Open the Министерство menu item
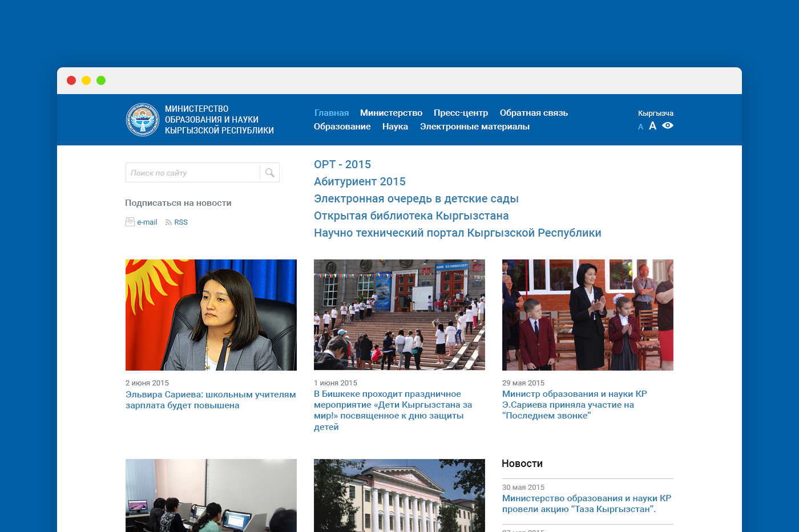 (x=391, y=113)
